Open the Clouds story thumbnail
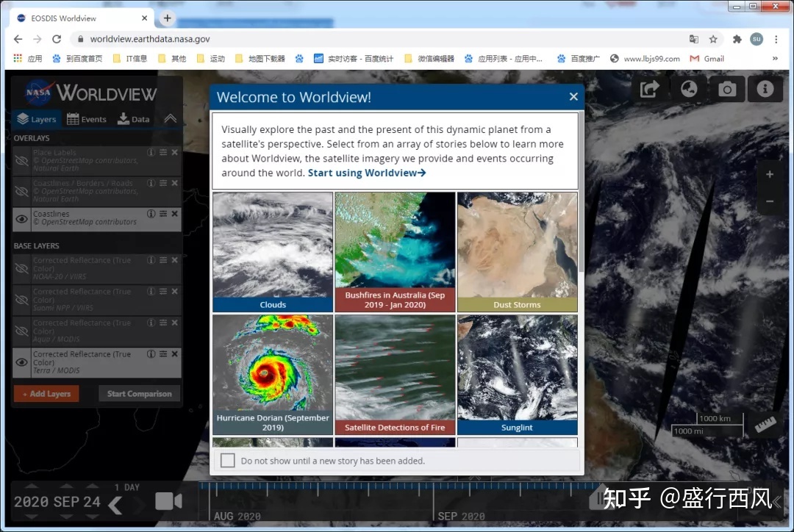Viewport: 794px width, 532px height. (273, 251)
